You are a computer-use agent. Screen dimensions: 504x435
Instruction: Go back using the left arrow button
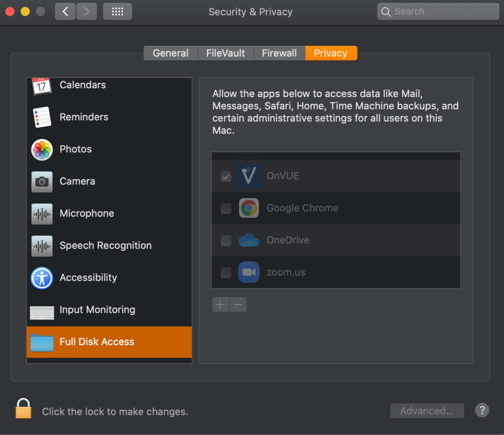(x=65, y=11)
